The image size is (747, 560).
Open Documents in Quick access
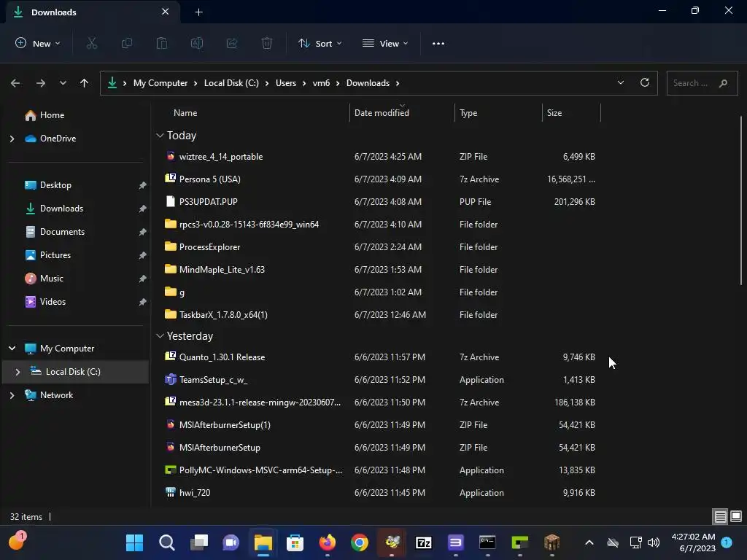[x=62, y=232]
